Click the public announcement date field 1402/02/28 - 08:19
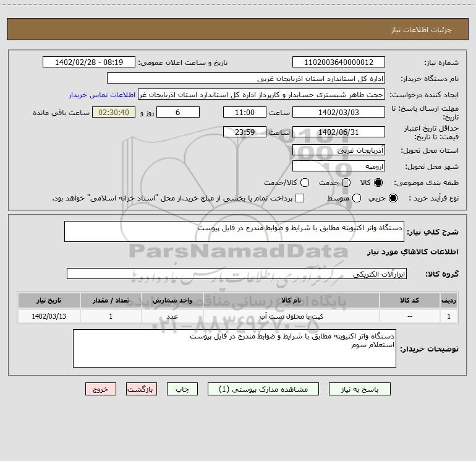This screenshot has width=476, height=461. (89, 62)
